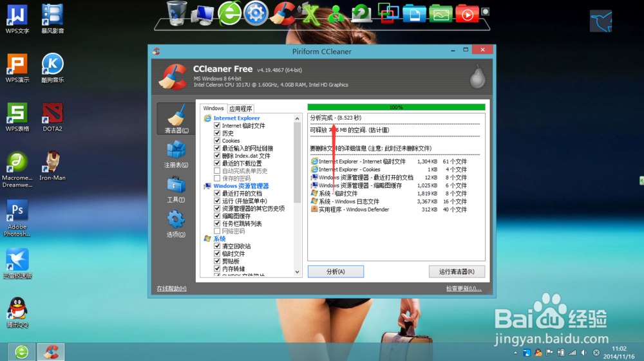The height and width of the screenshot is (361, 644).
Task: Open the Adobe Photoshop desktop shortcut
Action: (17, 218)
